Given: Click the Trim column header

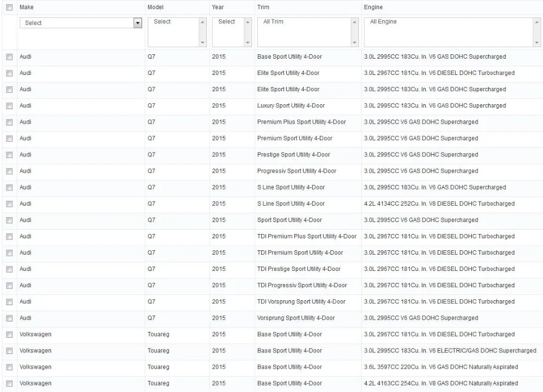Looking at the screenshot, I should (x=263, y=7).
